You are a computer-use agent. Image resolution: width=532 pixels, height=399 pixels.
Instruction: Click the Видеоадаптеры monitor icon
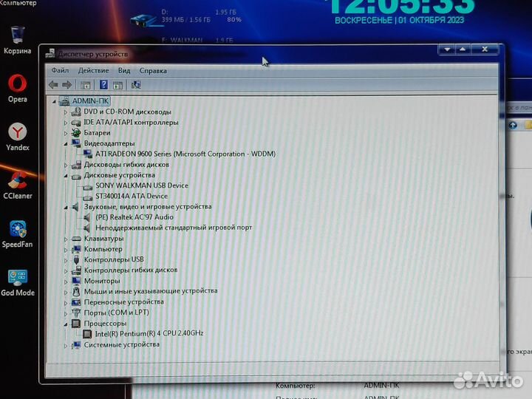76,143
